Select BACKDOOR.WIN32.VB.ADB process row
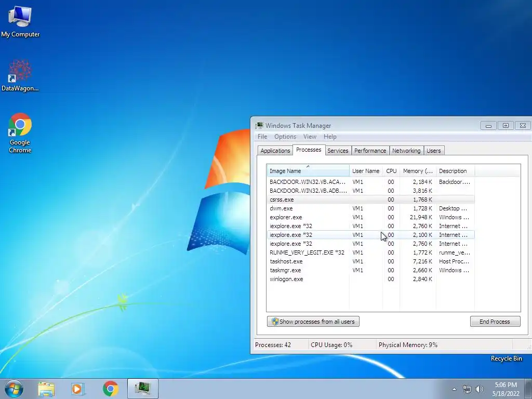This screenshot has height=399, width=532. [370, 191]
